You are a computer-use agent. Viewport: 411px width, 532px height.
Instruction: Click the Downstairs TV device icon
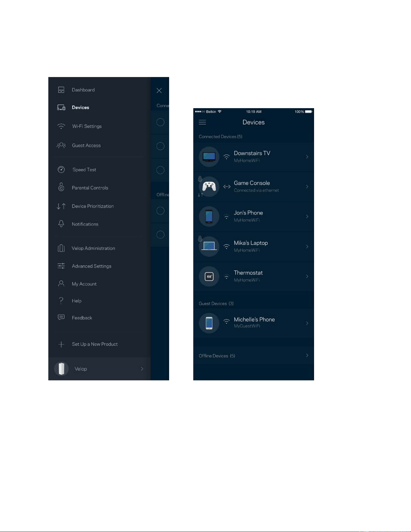click(209, 157)
